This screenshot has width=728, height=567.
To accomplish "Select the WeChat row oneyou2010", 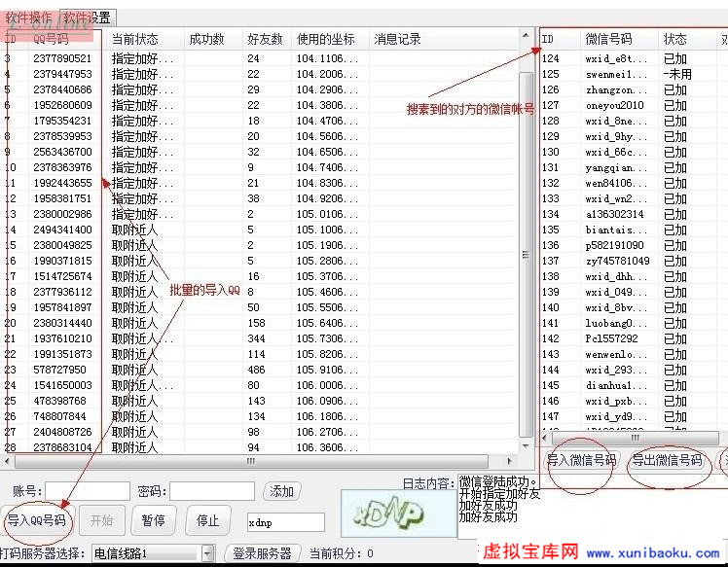I will coord(615,105).
